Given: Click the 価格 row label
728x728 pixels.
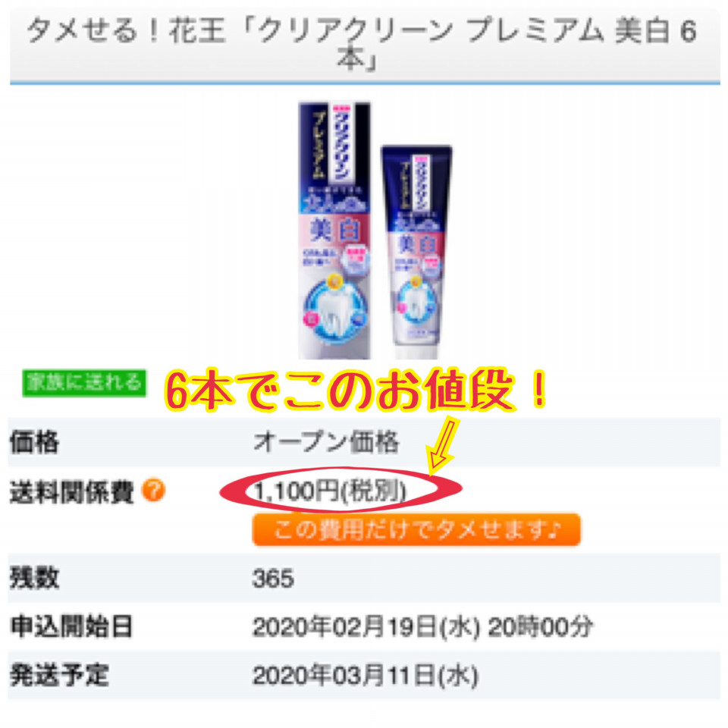Looking at the screenshot, I should click(35, 441).
